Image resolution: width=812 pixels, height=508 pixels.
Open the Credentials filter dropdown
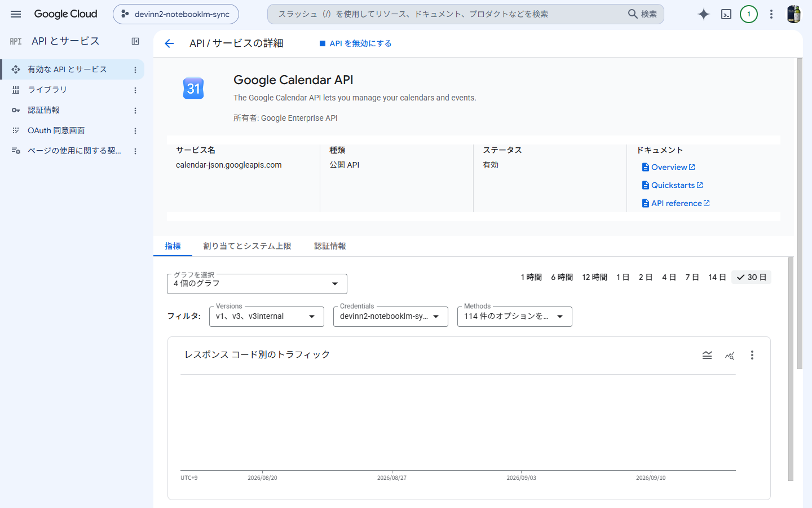(x=391, y=317)
